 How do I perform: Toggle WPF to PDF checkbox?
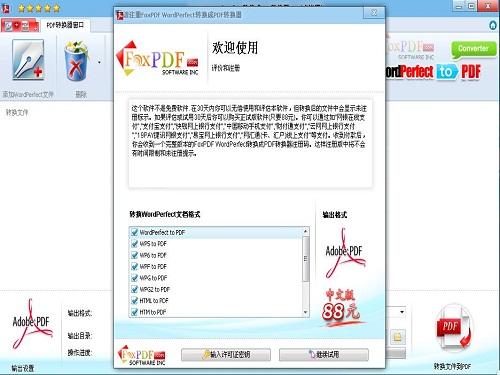(x=134, y=266)
